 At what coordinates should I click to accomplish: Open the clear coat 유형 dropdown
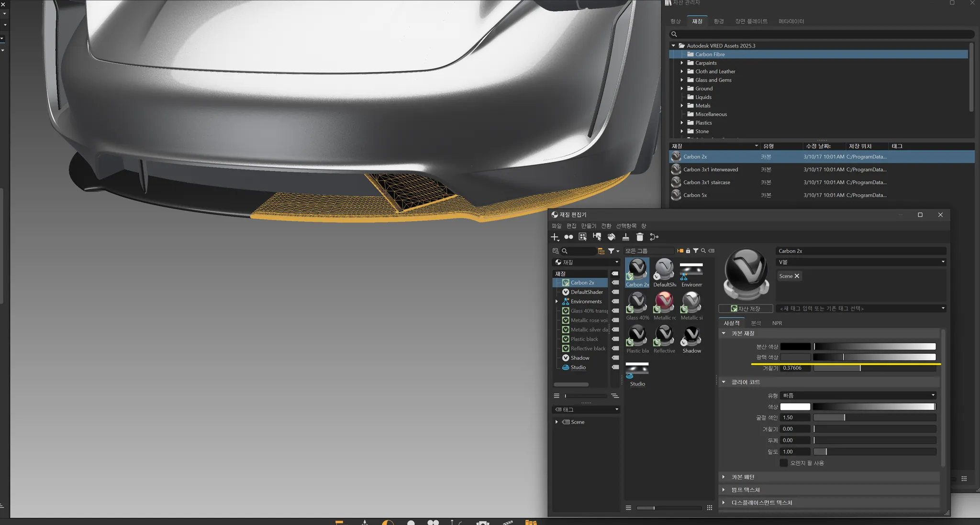click(857, 395)
